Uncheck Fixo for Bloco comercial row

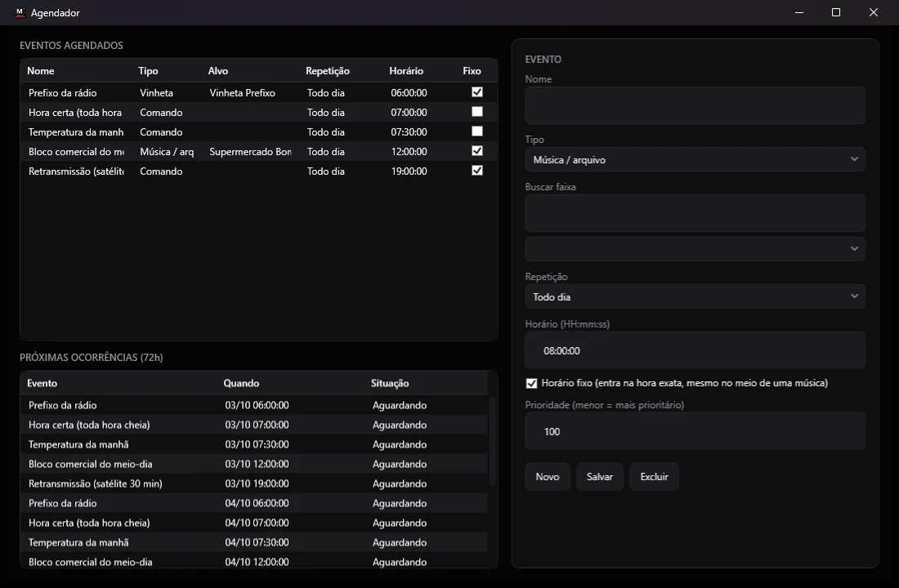pos(477,151)
